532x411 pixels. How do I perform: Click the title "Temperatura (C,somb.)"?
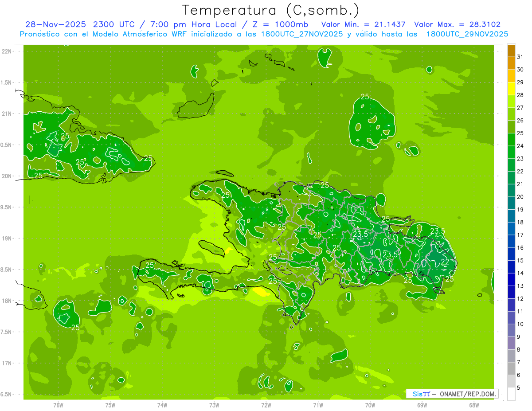(271, 10)
